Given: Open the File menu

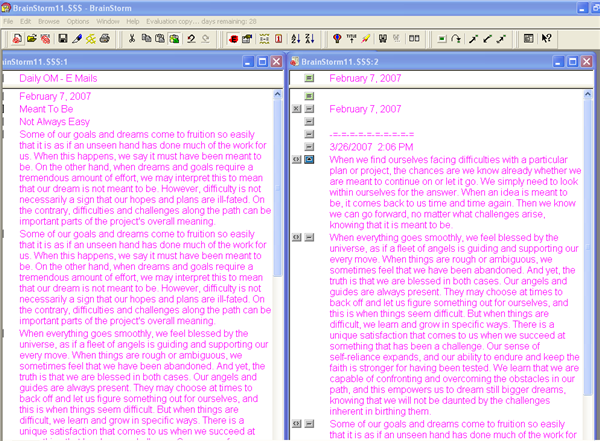Looking at the screenshot, I should point(8,21).
